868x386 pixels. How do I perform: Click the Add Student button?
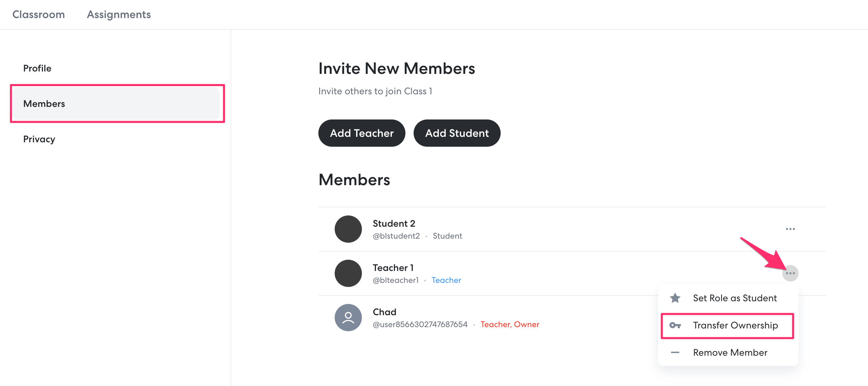pos(457,133)
